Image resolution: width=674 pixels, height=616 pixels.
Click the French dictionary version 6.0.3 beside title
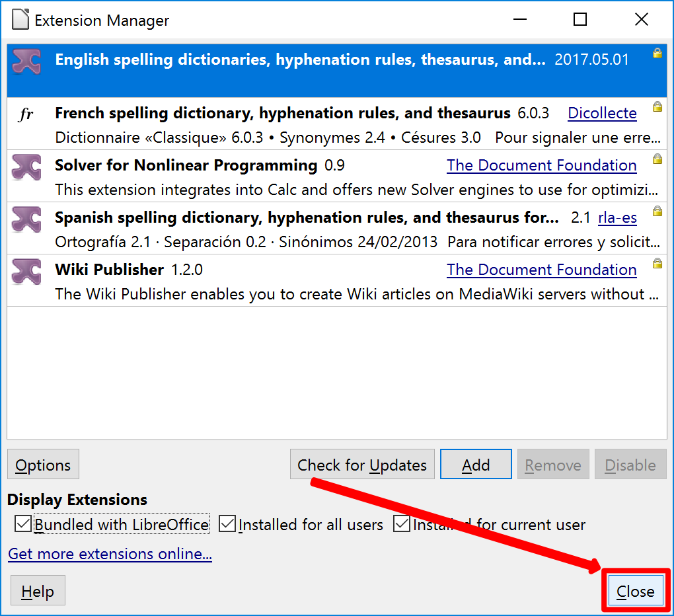click(533, 113)
